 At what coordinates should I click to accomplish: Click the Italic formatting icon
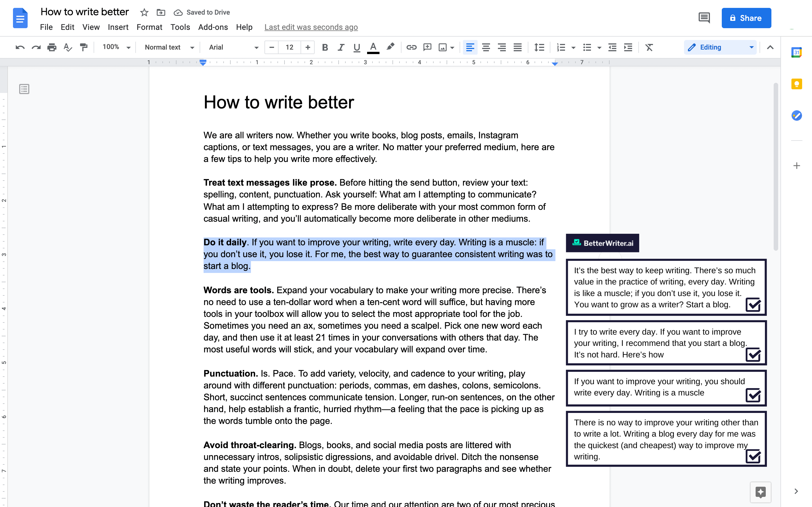[x=341, y=47]
